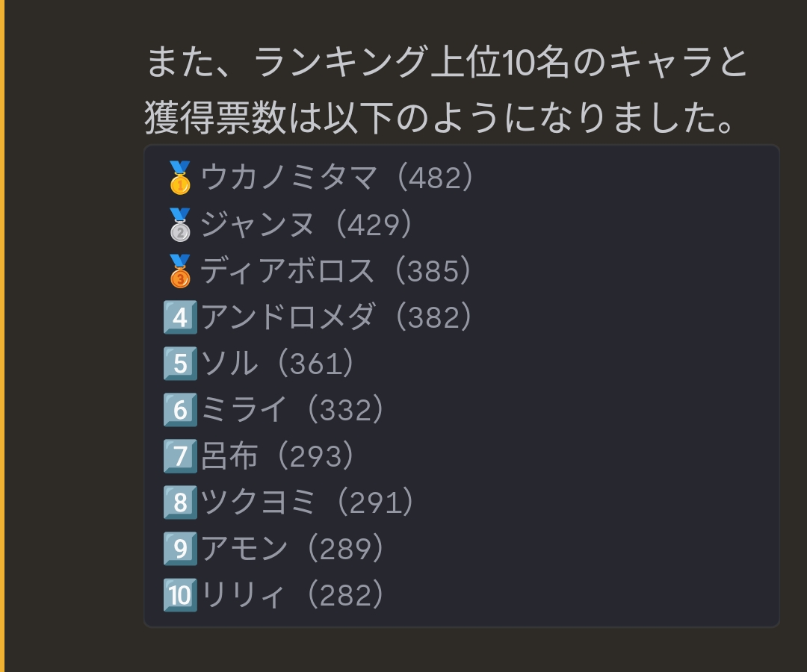Viewport: 807px width, 672px height.
Task: Click the number 6 keycap emoji
Action: click(x=180, y=410)
